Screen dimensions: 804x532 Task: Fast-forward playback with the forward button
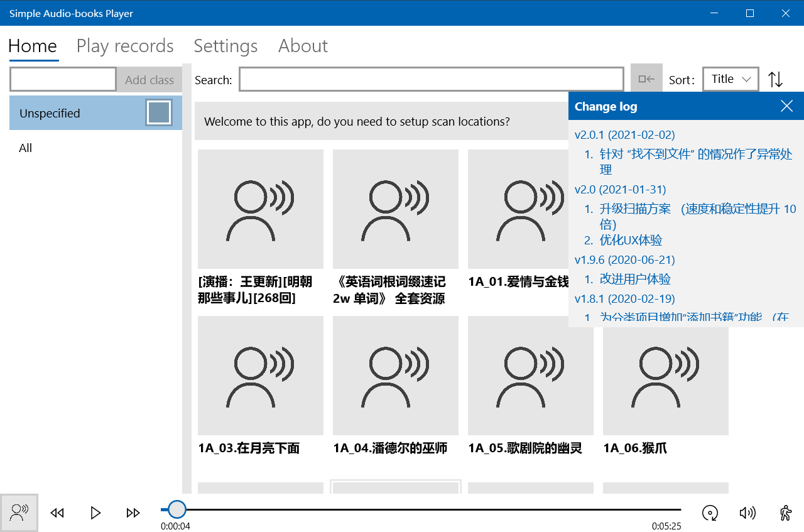(133, 513)
